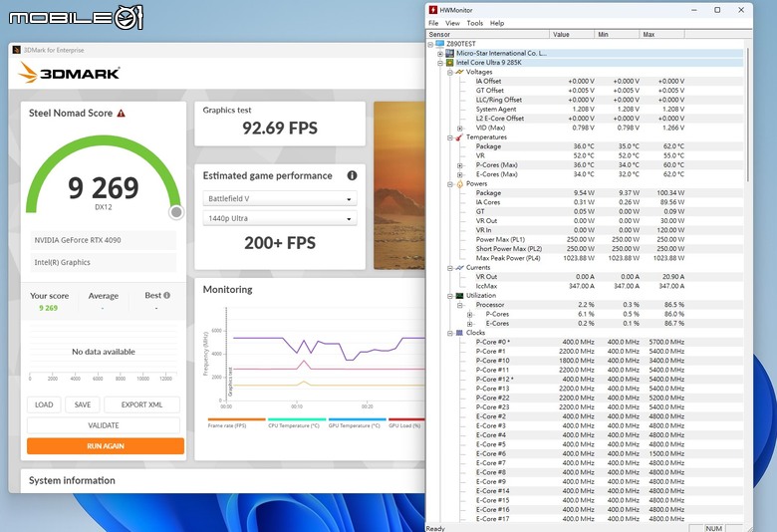Click the Voltages section icon
The height and width of the screenshot is (532, 777).
(x=459, y=72)
